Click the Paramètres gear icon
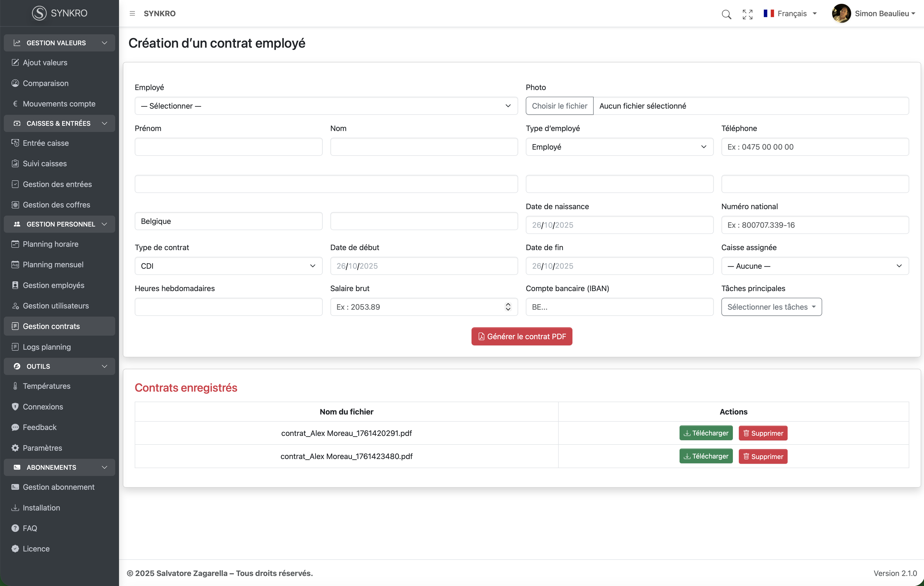 15,448
